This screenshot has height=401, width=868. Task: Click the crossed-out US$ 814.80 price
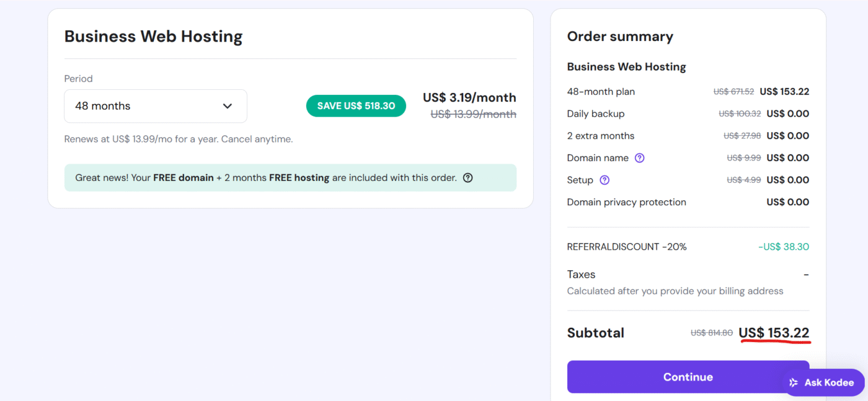(x=711, y=333)
